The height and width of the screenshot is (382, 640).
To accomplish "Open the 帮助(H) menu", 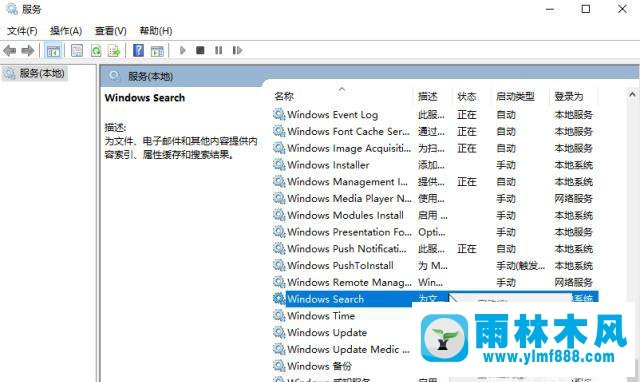I will tap(156, 31).
